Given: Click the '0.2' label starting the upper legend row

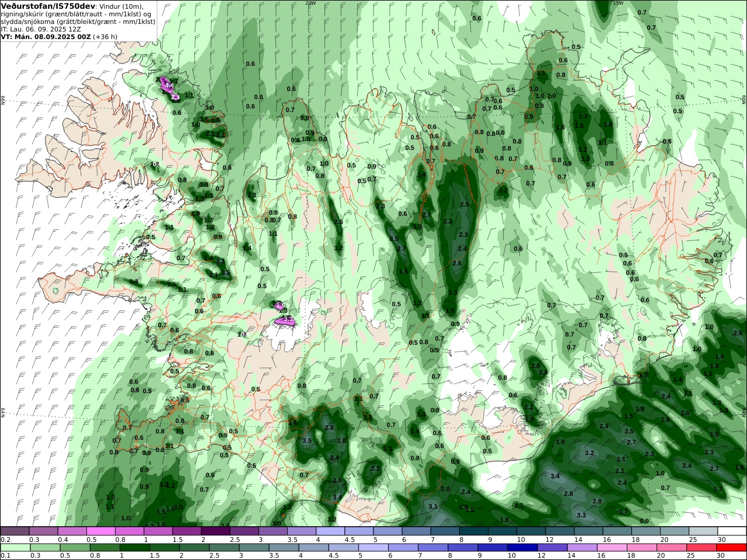Looking at the screenshot, I should click(x=5, y=540).
